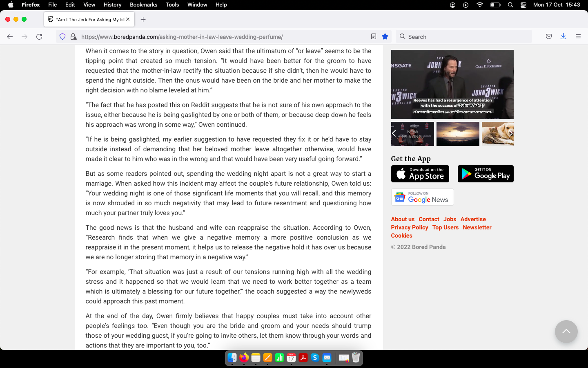
Task: Show previous video thumbnails with left chevron
Action: click(x=394, y=134)
